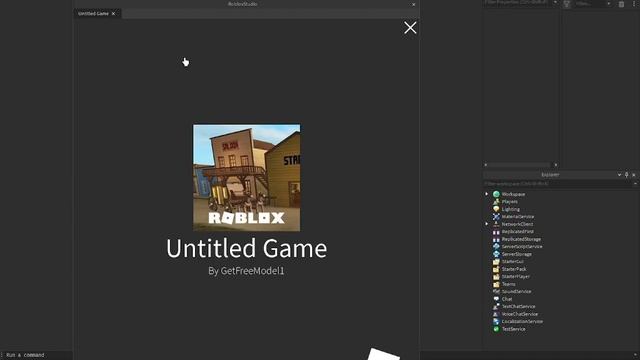Image resolution: width=640 pixels, height=360 pixels.
Task: Click the 'By GetFreeModel1' author text
Action: [x=246, y=271]
